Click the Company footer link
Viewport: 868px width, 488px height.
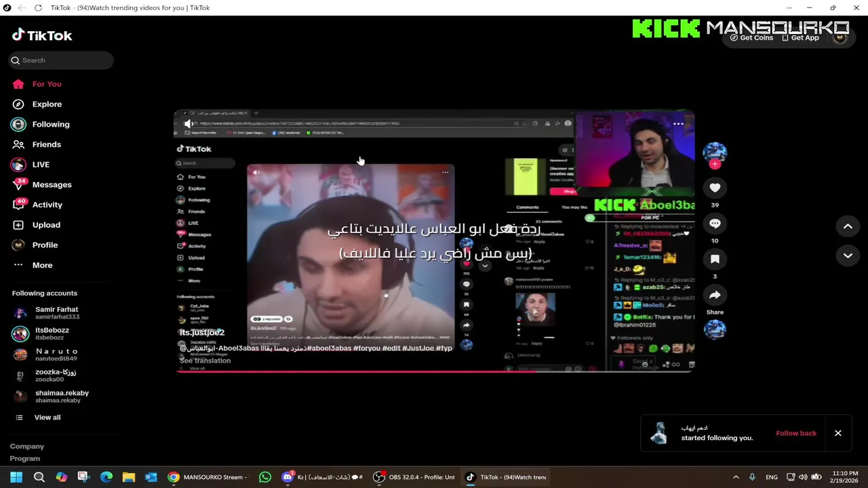(x=27, y=447)
